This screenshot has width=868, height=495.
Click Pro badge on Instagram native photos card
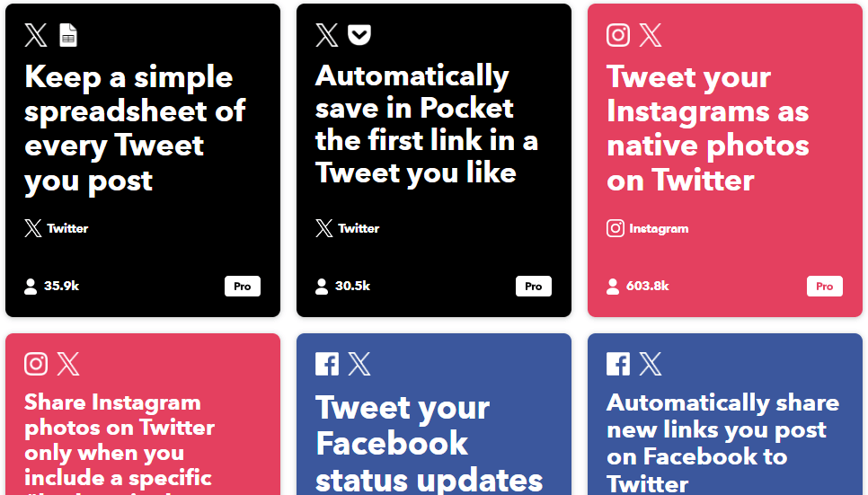tap(825, 287)
